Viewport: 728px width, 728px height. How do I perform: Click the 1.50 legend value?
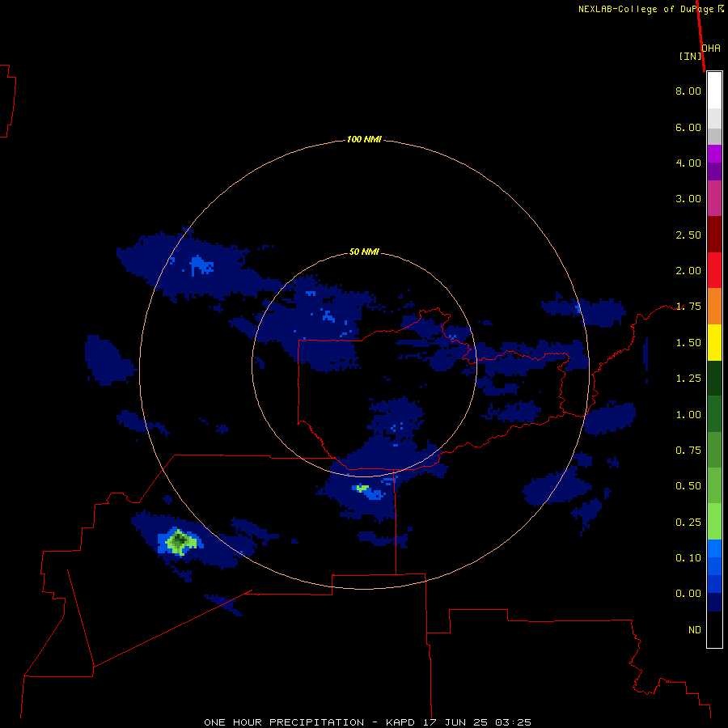[x=688, y=343]
